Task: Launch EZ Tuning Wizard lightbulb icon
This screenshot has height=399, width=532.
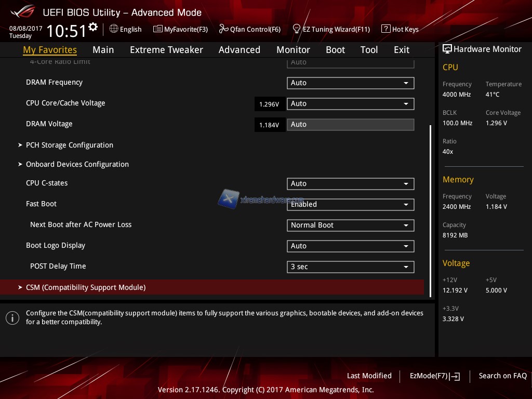Action: tap(297, 29)
